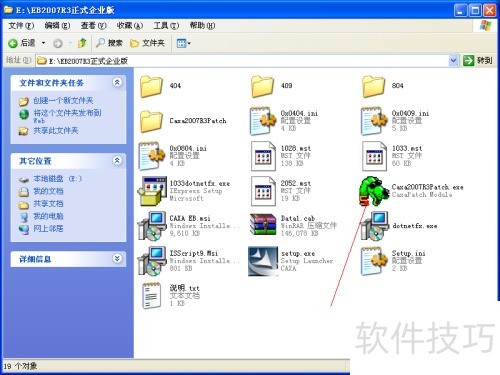Image resolution: width=500 pixels, height=375 pixels.
Task: Click the Caxa2007R3Patch.exe file name
Action: (x=427, y=187)
